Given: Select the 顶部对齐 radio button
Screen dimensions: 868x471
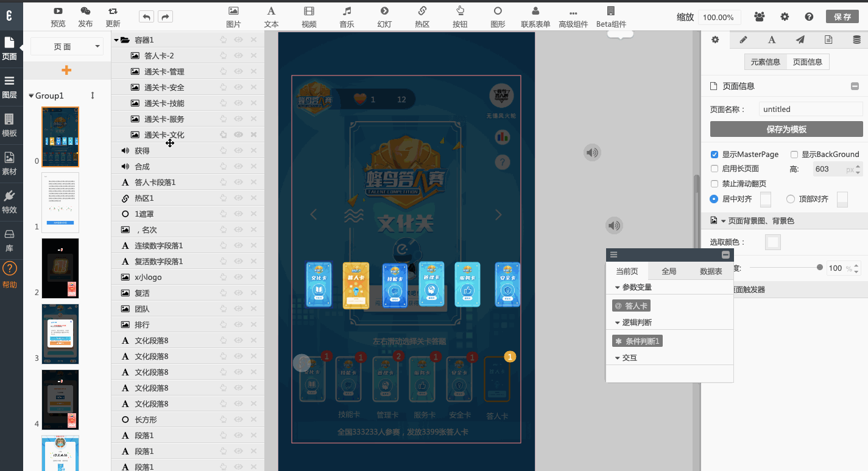Looking at the screenshot, I should point(791,199).
